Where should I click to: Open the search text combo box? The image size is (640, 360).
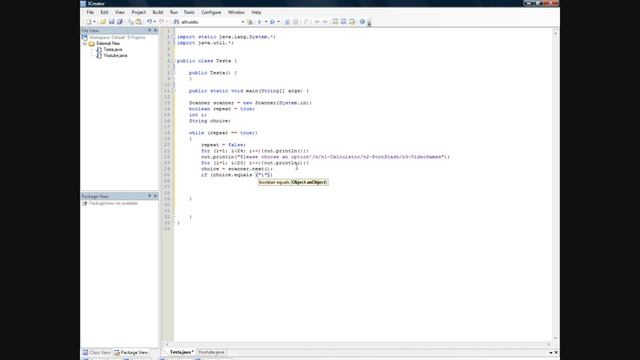pyautogui.click(x=212, y=22)
